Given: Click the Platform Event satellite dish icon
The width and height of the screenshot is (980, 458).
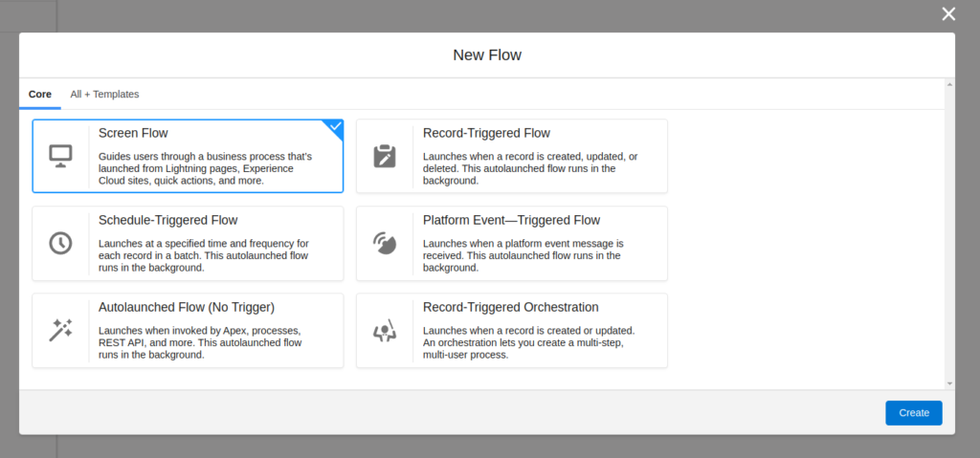Looking at the screenshot, I should 385,243.
